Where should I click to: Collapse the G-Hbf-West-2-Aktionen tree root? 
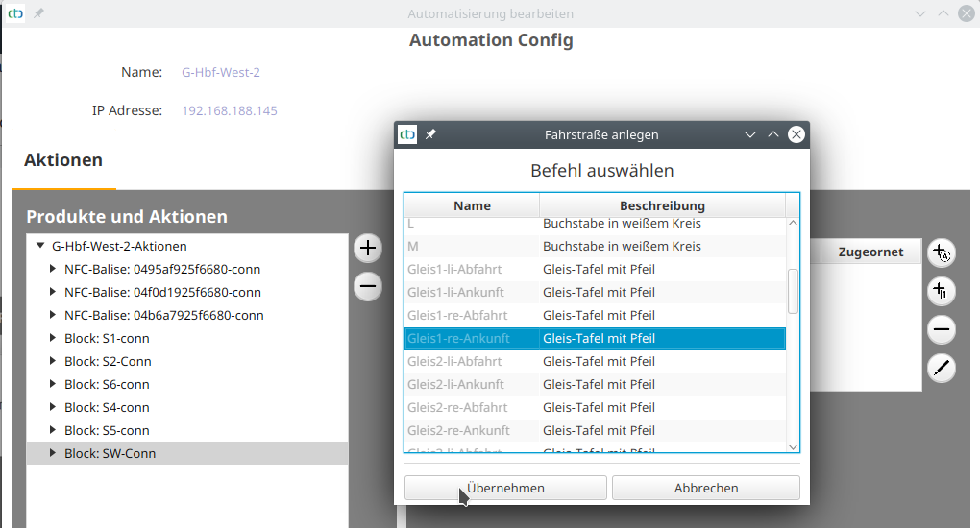pos(40,246)
